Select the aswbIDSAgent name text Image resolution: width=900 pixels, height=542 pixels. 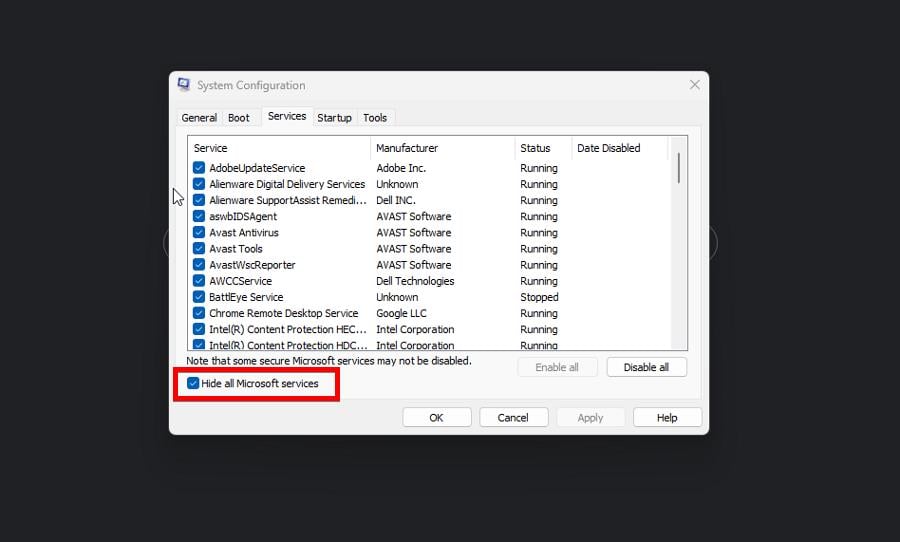(243, 216)
